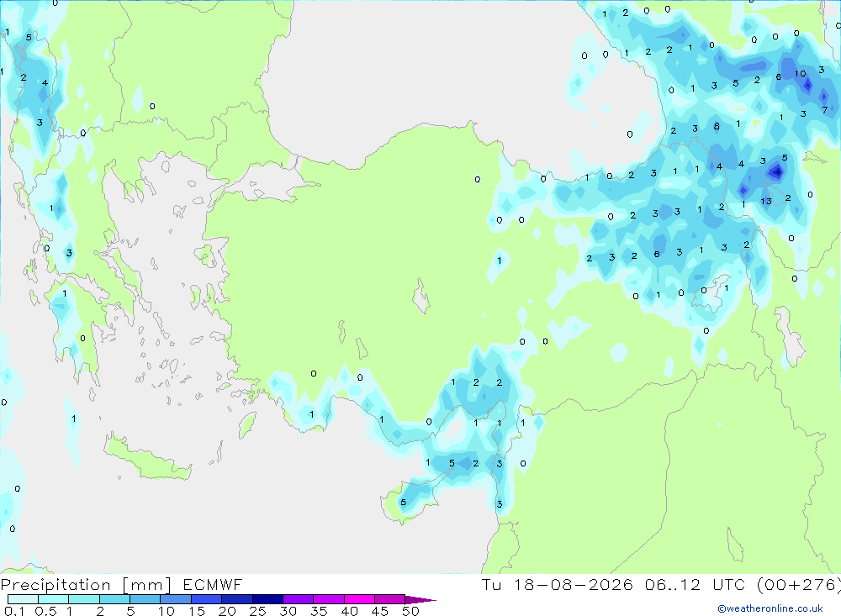841x616 pixels.
Task: Select the 30 mm purple legend swatch
Action: (298, 599)
